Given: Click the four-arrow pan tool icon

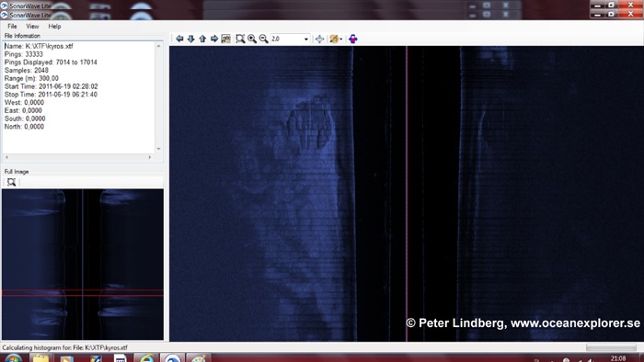Looking at the screenshot, I should point(319,39).
